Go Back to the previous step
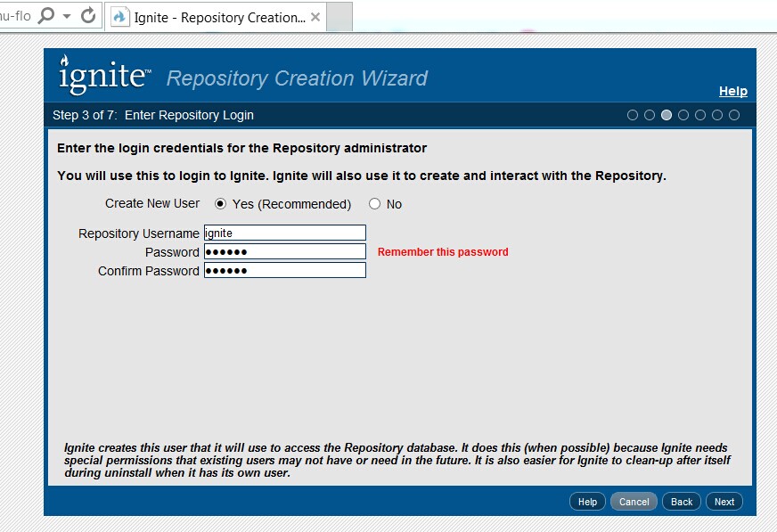Image resolution: width=777 pixels, height=532 pixels. click(x=682, y=502)
